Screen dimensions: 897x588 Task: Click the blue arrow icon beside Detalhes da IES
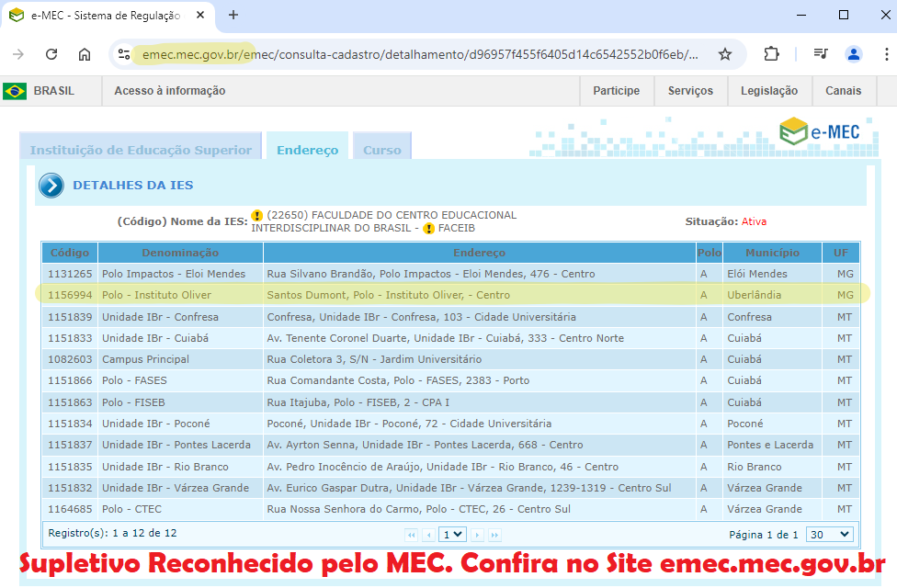pos(51,186)
